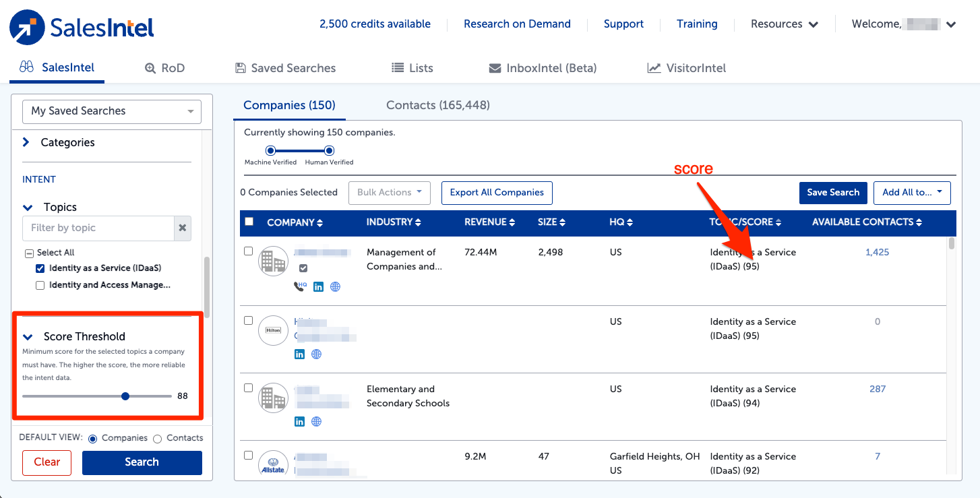Screen dimensions: 980x498
Task: Click the Clear button
Action: [x=47, y=462]
